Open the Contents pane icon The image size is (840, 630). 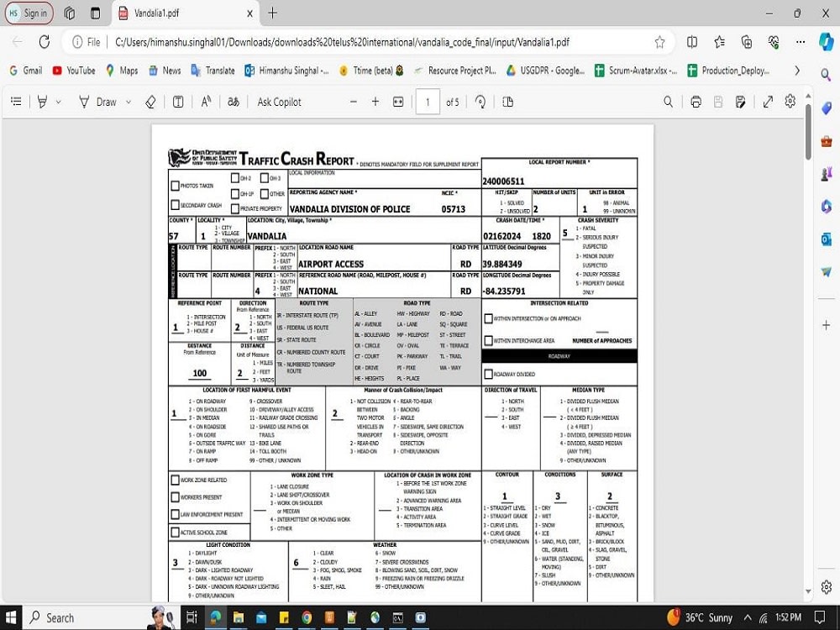[x=16, y=102]
